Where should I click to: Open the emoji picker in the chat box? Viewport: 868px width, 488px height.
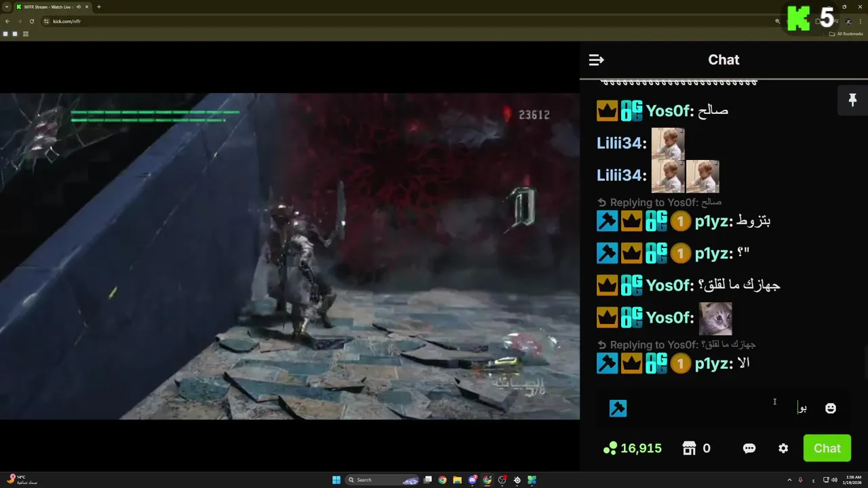(x=830, y=408)
